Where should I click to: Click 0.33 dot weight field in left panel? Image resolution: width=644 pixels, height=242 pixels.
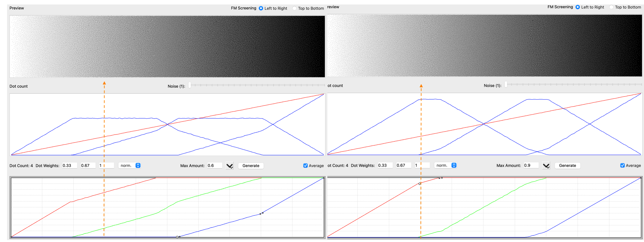[70, 165]
